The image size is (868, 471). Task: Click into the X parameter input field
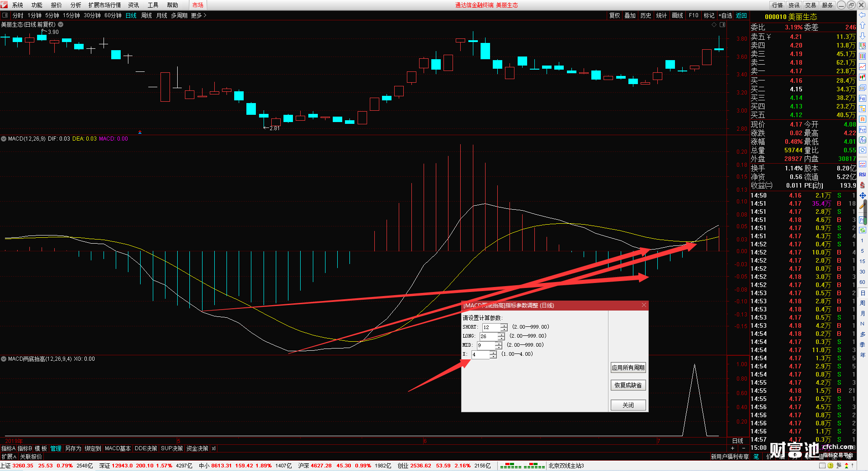[x=481, y=354]
